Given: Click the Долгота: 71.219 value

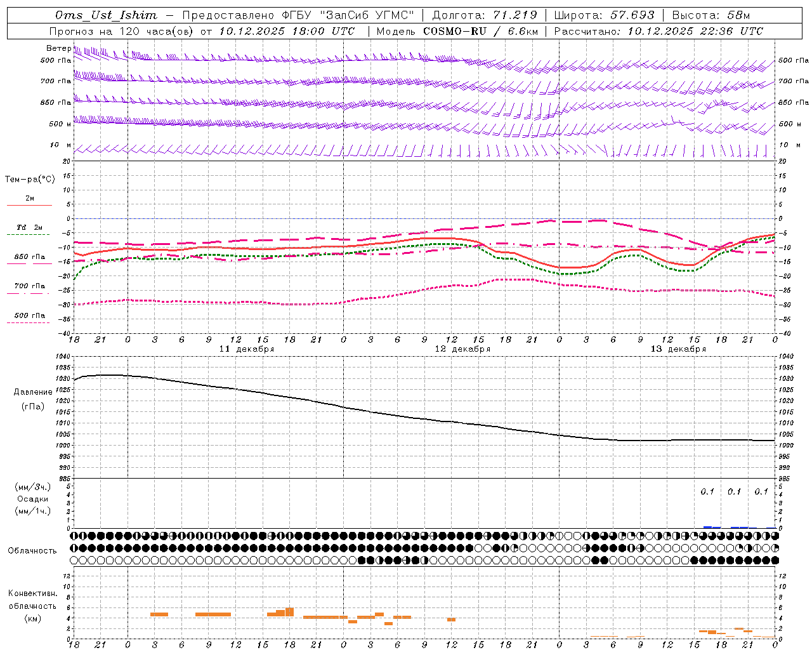Looking at the screenshot, I should 485,15.
